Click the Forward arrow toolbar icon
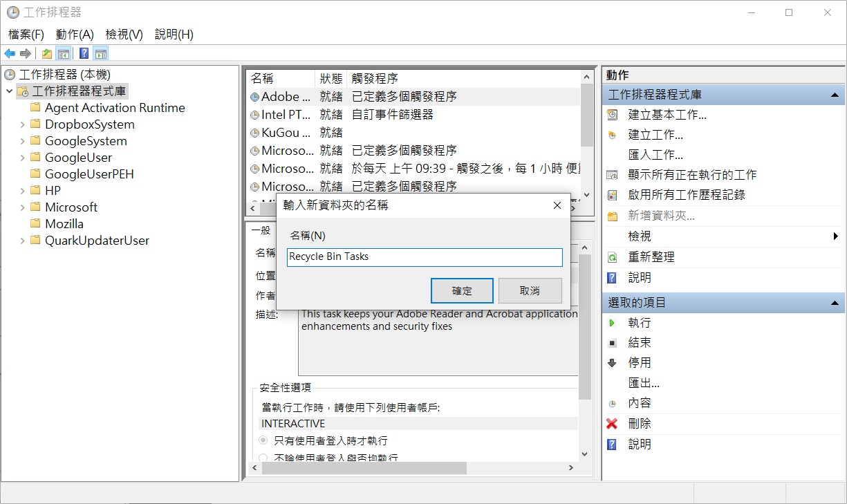This screenshot has width=847, height=504. (26, 54)
